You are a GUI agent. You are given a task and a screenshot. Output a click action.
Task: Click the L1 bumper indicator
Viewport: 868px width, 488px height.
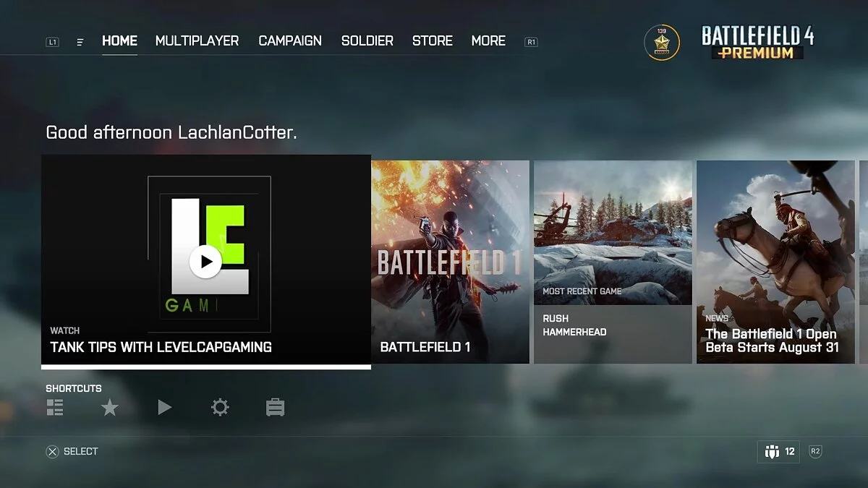(x=52, y=42)
